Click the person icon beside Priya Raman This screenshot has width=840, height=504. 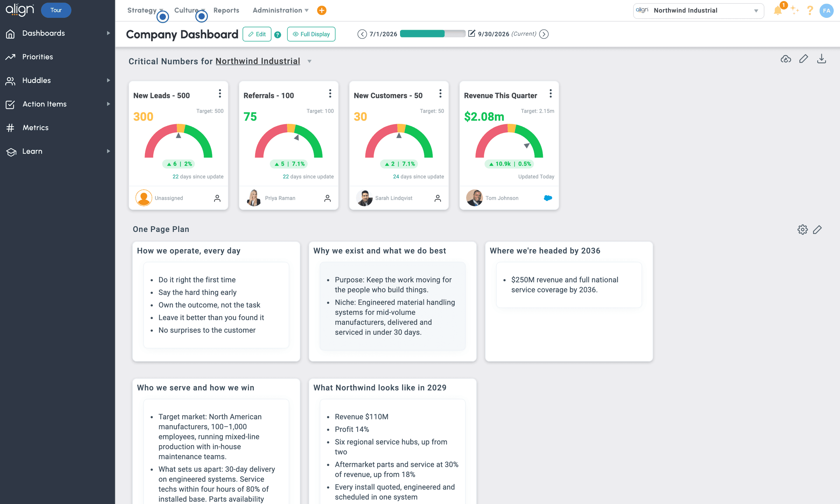pos(328,198)
